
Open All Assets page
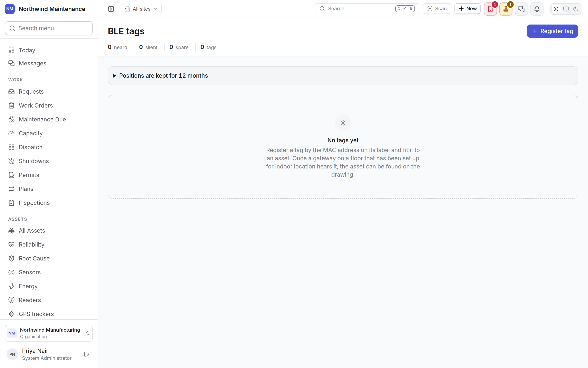(x=49, y=230)
